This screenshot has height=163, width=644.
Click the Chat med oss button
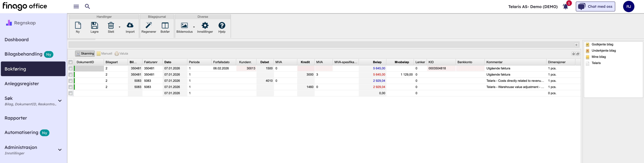[x=595, y=6]
